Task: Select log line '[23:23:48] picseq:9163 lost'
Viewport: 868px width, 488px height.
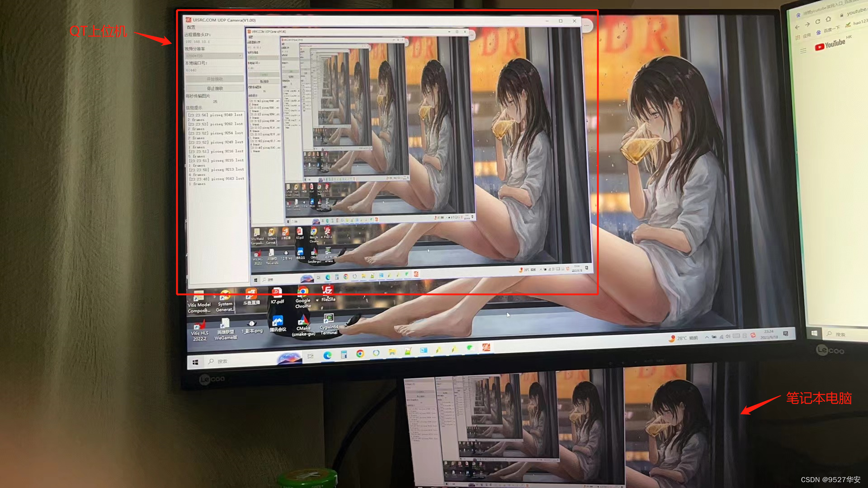Action: point(216,179)
